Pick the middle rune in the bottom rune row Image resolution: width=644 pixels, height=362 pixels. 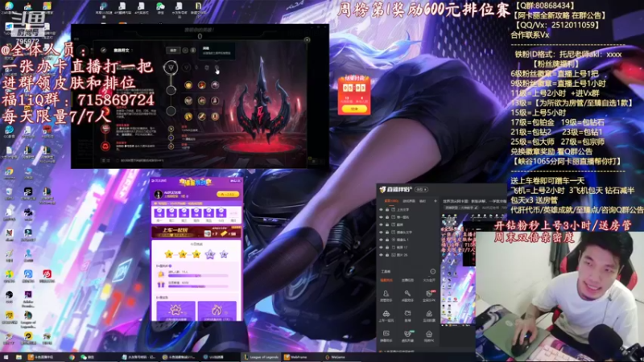tap(202, 117)
